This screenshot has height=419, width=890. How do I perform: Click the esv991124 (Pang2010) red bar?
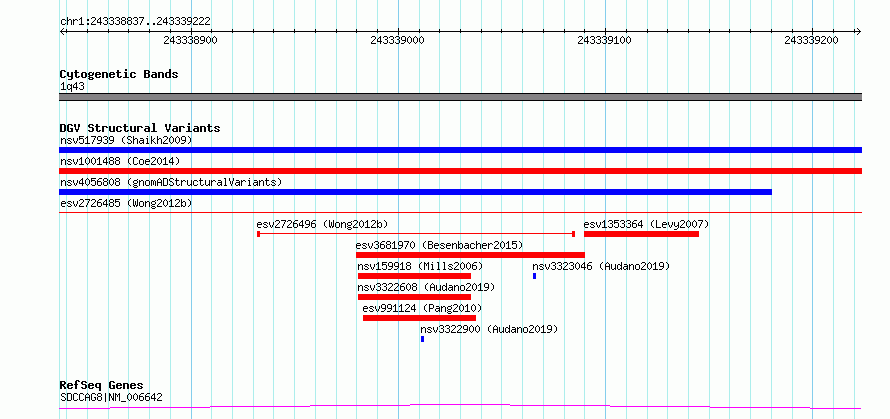[x=419, y=318]
